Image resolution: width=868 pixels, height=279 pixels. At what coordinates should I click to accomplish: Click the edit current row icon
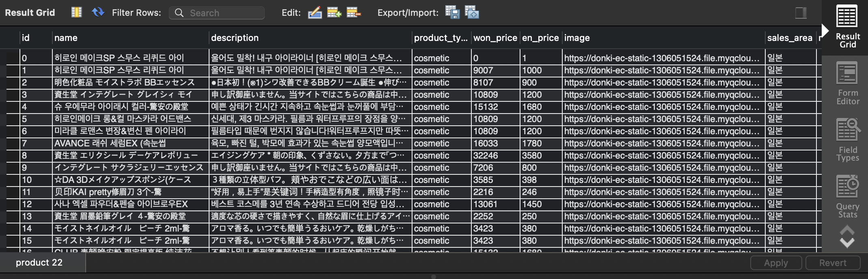pyautogui.click(x=315, y=13)
